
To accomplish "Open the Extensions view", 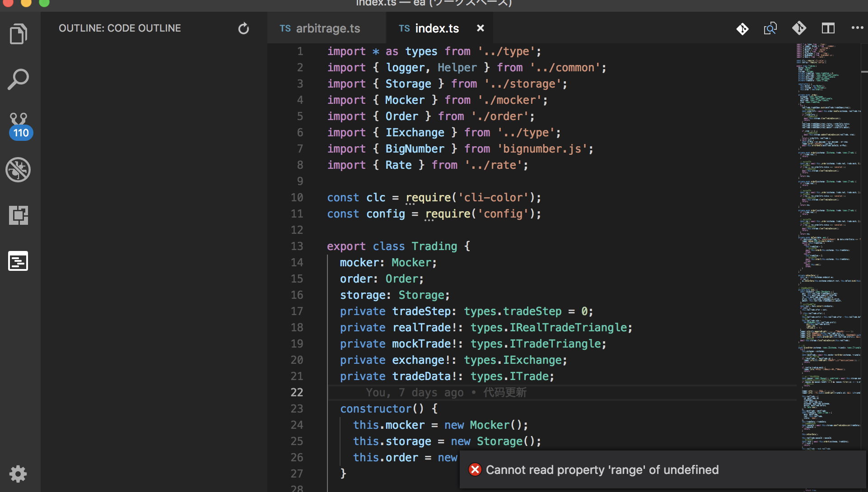I will pyautogui.click(x=18, y=215).
